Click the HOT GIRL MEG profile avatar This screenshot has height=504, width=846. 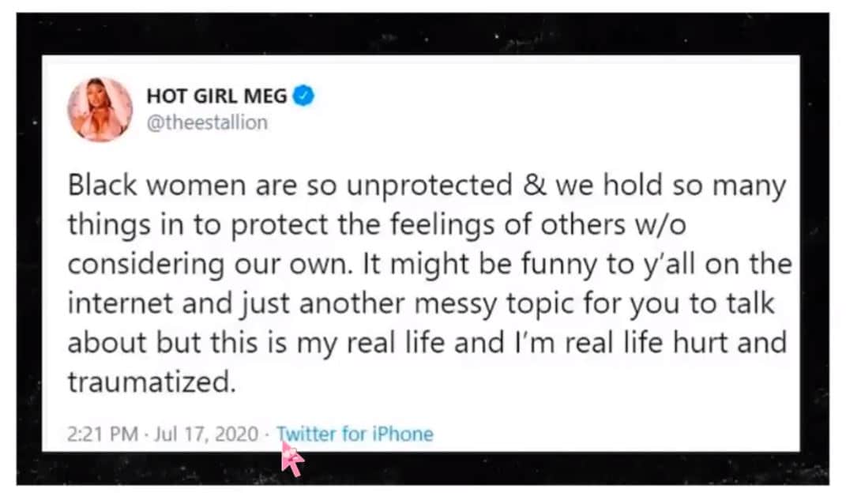pyautogui.click(x=100, y=110)
